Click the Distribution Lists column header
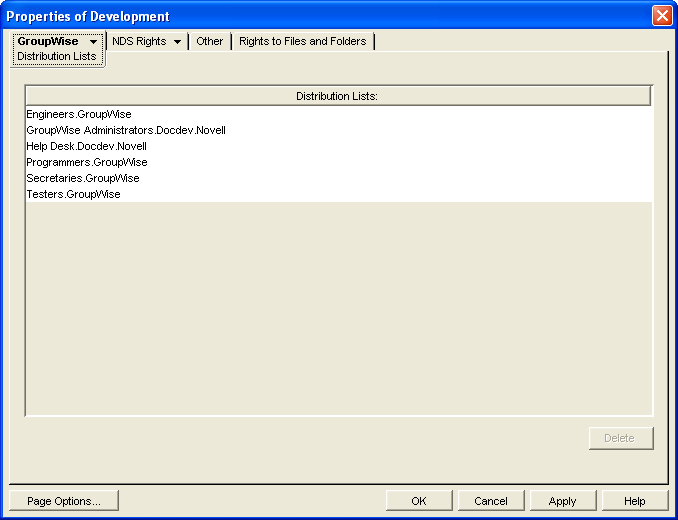 pyautogui.click(x=338, y=96)
